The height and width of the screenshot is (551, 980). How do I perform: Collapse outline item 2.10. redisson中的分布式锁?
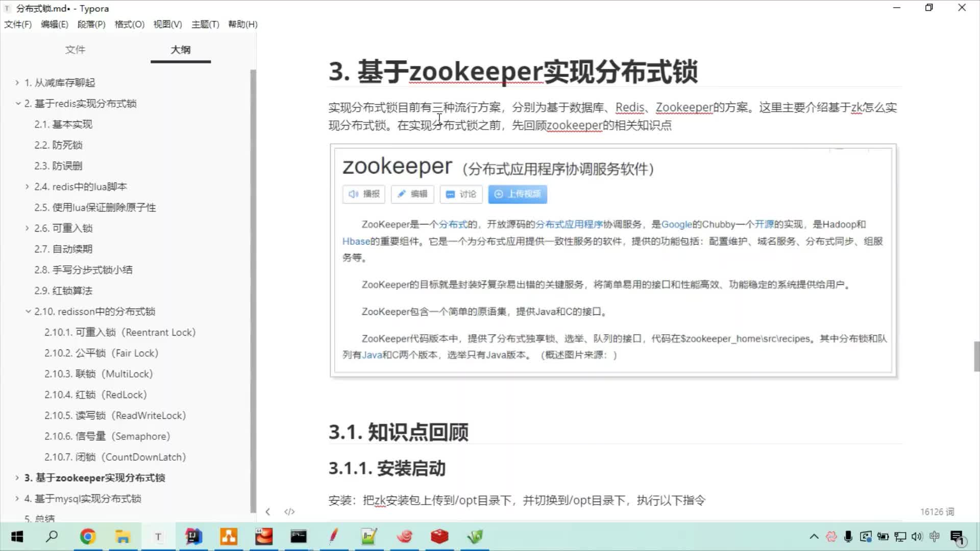point(28,312)
